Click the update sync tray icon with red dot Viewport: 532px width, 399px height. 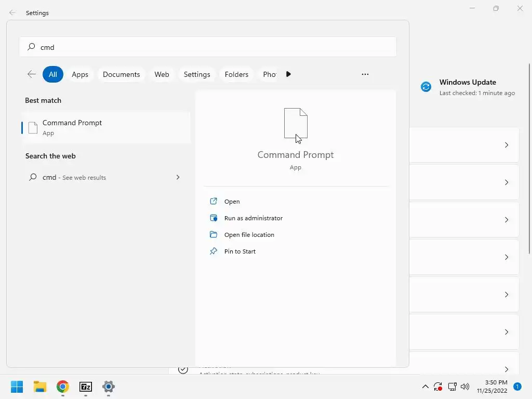(x=438, y=387)
